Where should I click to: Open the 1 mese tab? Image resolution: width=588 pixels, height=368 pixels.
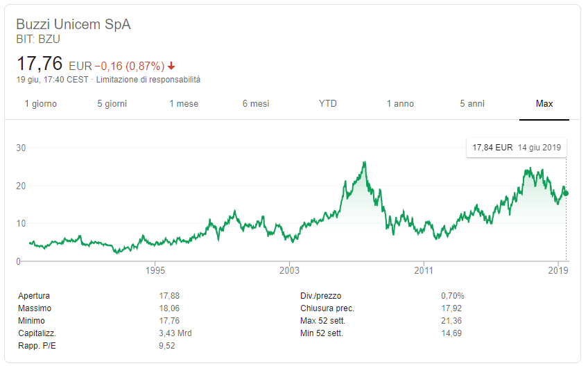click(x=184, y=104)
